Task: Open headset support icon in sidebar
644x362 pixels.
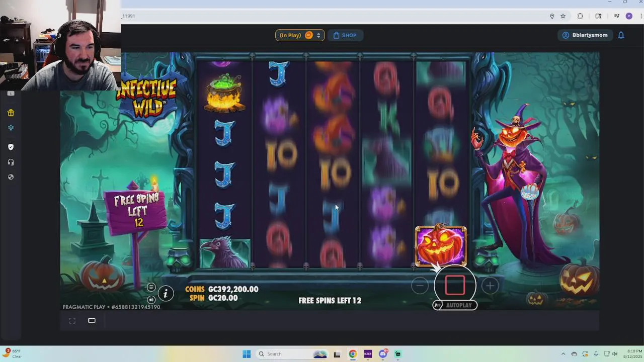Action: [x=11, y=162]
